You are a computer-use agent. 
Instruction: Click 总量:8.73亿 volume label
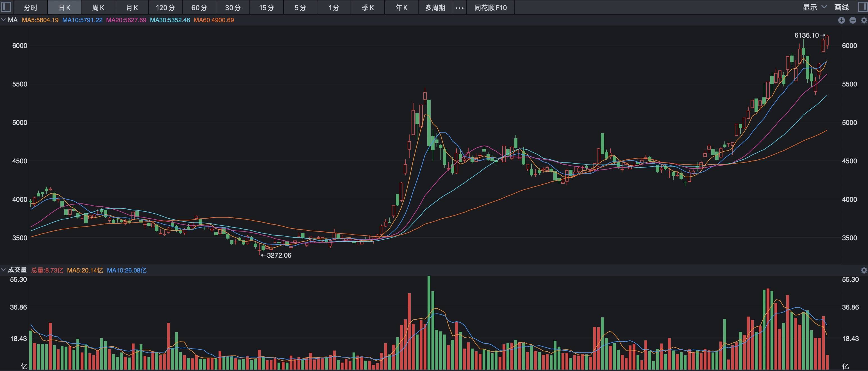coord(47,270)
